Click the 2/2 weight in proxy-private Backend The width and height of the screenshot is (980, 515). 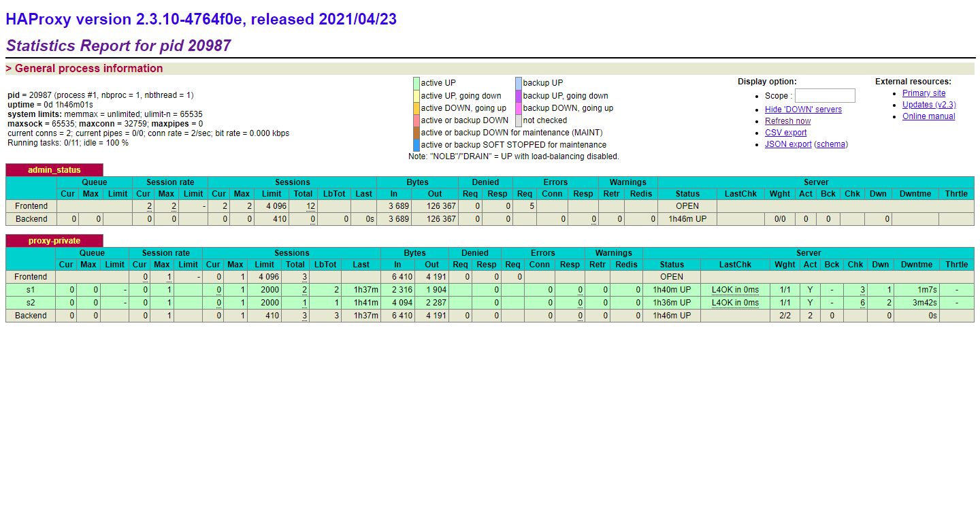coord(785,316)
